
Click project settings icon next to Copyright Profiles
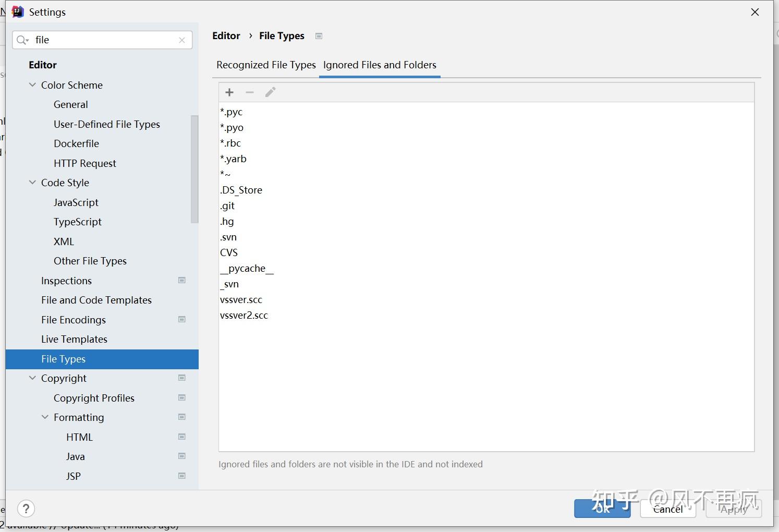182,398
